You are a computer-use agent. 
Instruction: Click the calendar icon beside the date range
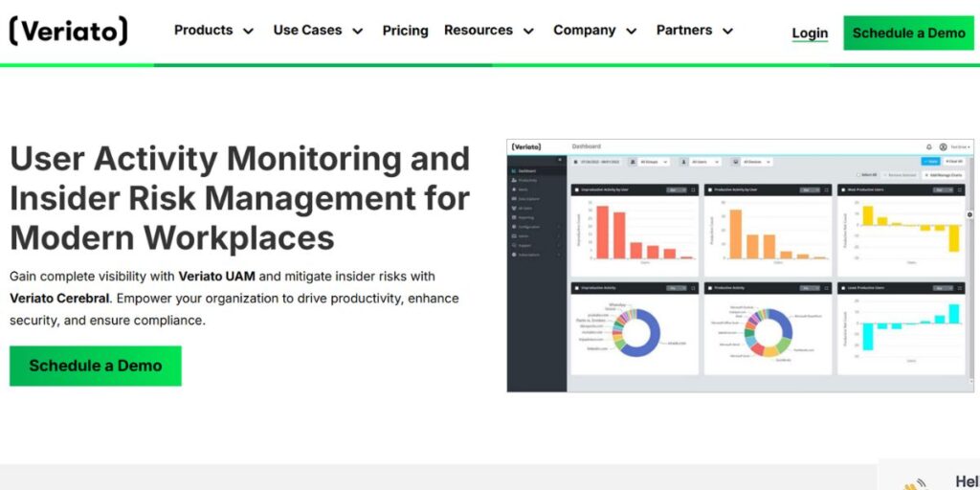(575, 162)
